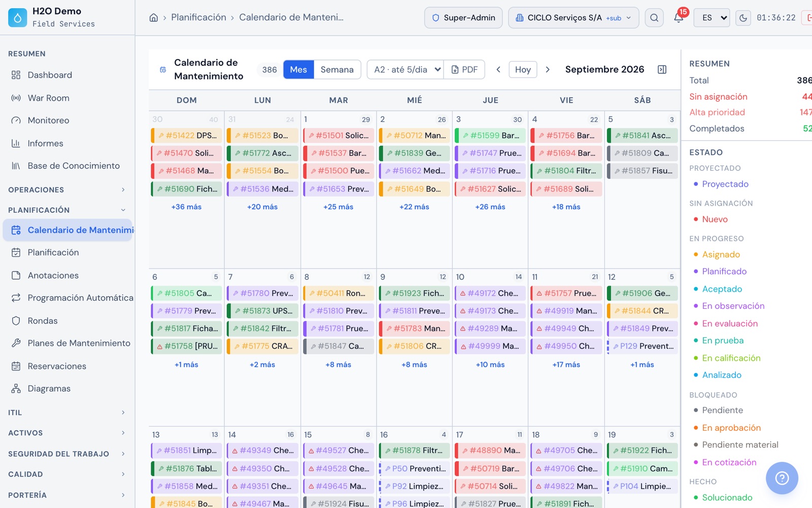Open CICLO Serviços S/A company selector
Screen dimensions: 812x508
[x=573, y=18]
